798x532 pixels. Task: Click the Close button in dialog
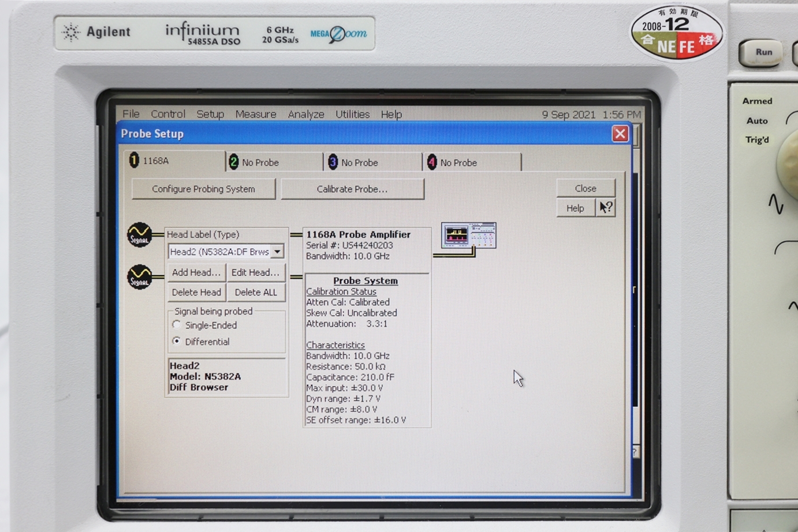coord(586,188)
